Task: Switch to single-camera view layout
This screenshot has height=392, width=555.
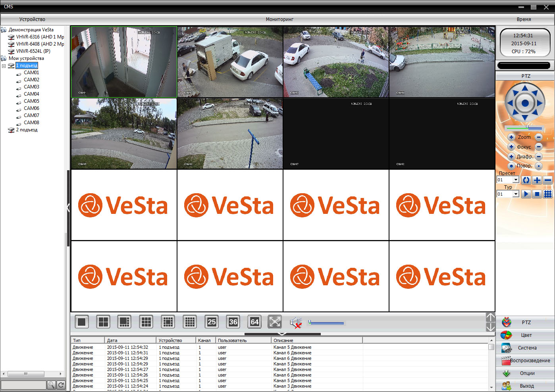Action: [82, 322]
